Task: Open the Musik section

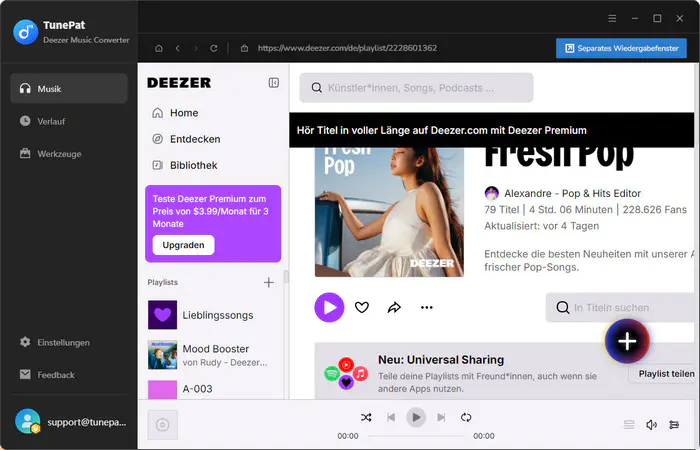Action: point(69,88)
